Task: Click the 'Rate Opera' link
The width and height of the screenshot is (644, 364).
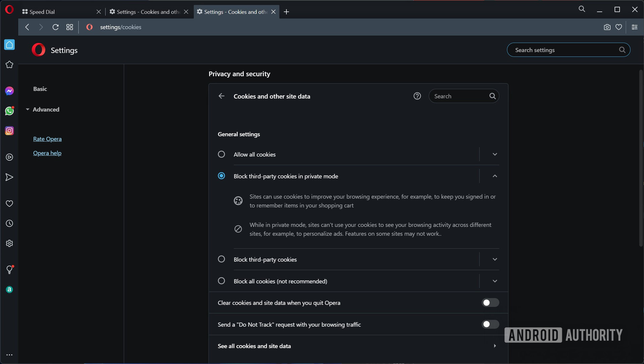Action: tap(47, 139)
